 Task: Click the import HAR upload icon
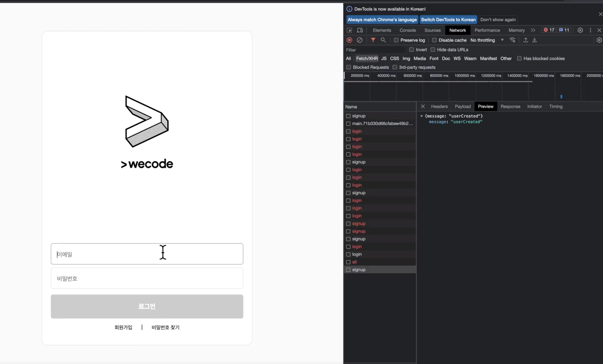pyautogui.click(x=526, y=40)
